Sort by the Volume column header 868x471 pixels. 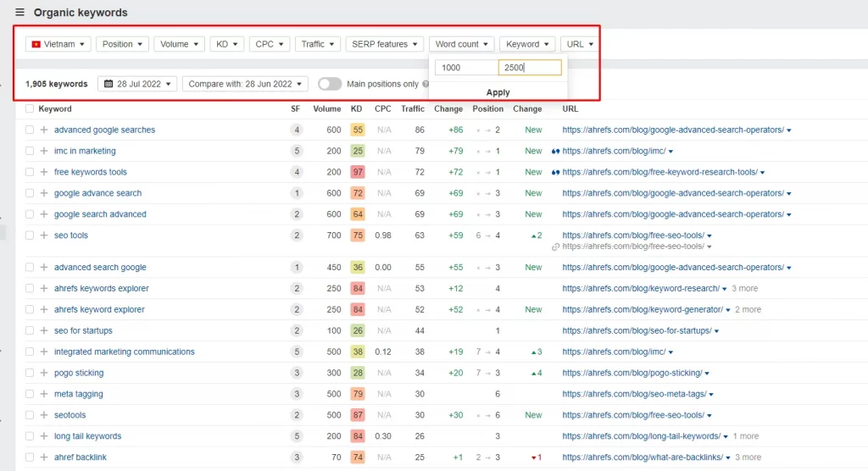click(326, 108)
